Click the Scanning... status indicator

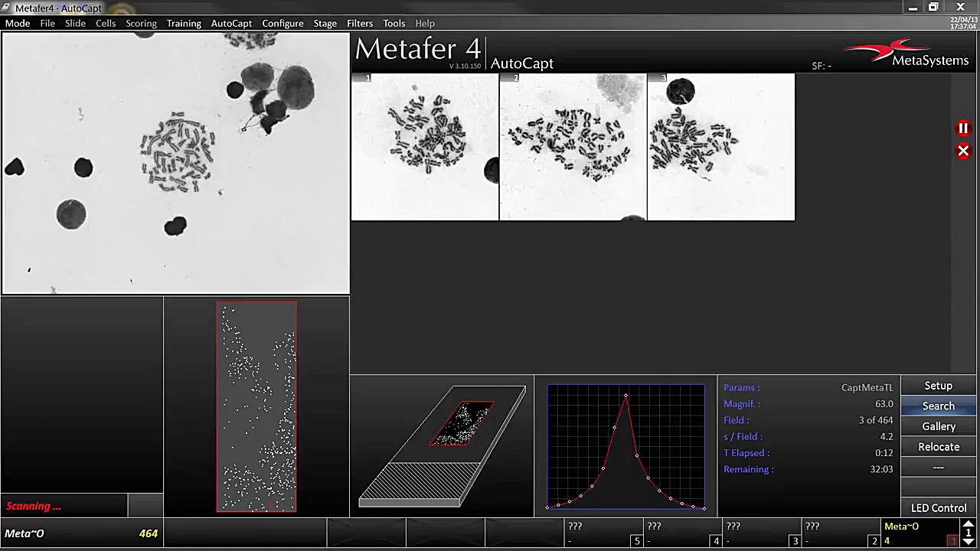33,506
